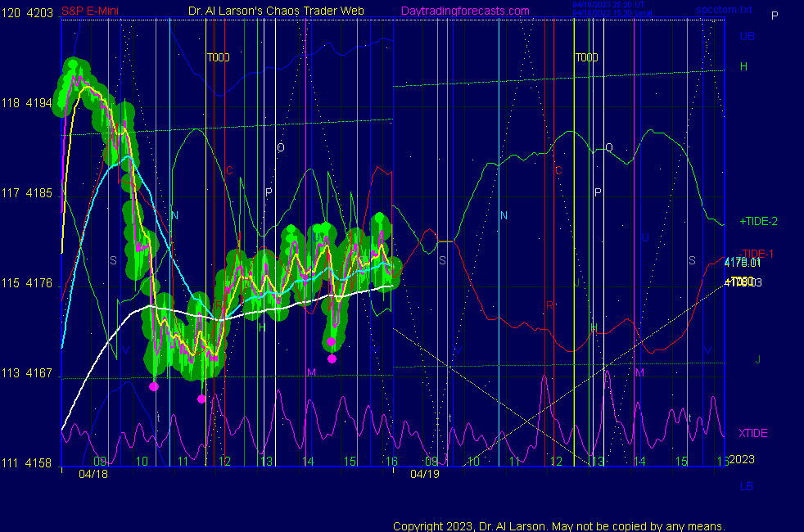Viewport: 804px width, 532px height.
Task: Click the magenta dot near the 11:30 low
Action: pos(201,399)
